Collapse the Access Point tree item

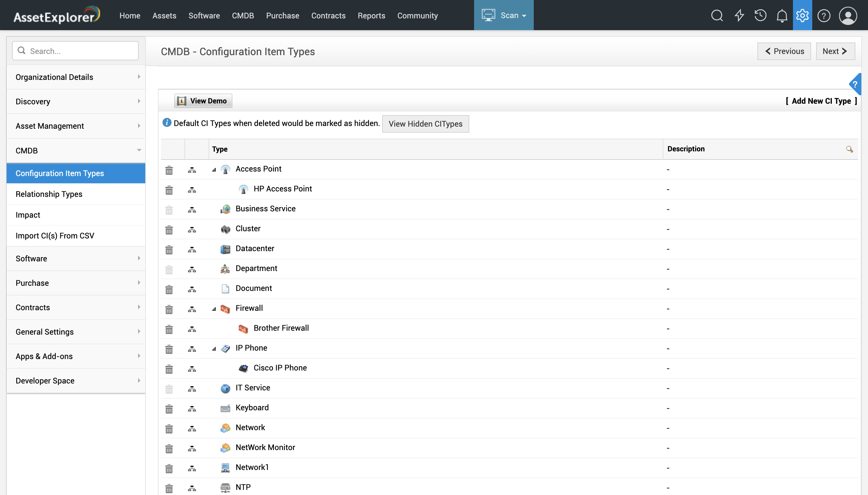click(x=214, y=170)
